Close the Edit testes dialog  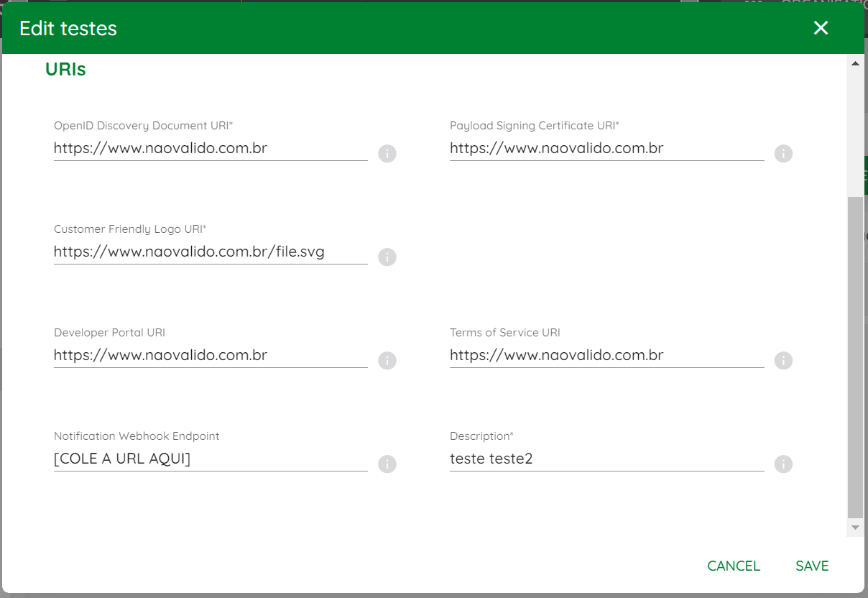(821, 28)
